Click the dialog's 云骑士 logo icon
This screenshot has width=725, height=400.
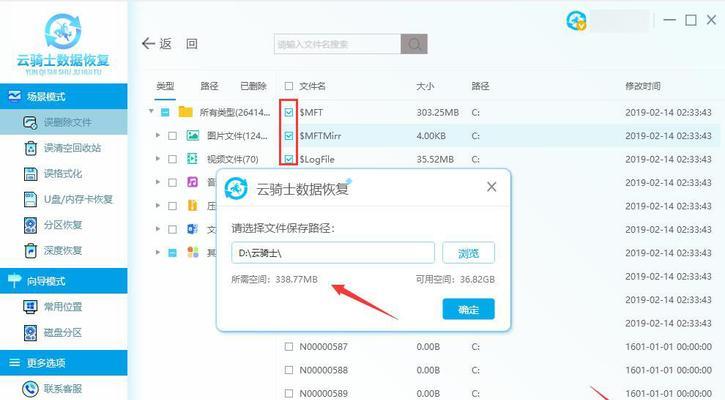[236, 188]
